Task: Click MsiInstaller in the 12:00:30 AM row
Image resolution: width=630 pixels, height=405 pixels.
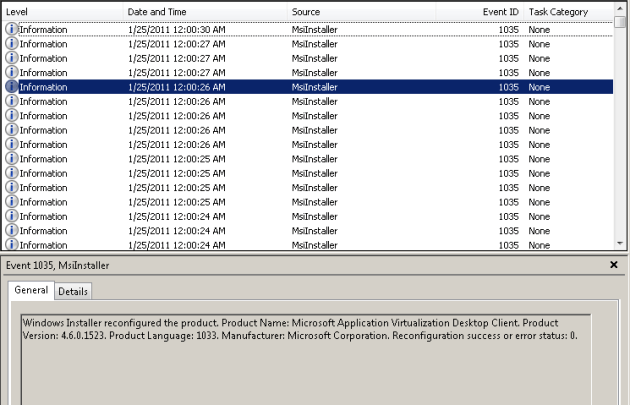Action: 315,30
